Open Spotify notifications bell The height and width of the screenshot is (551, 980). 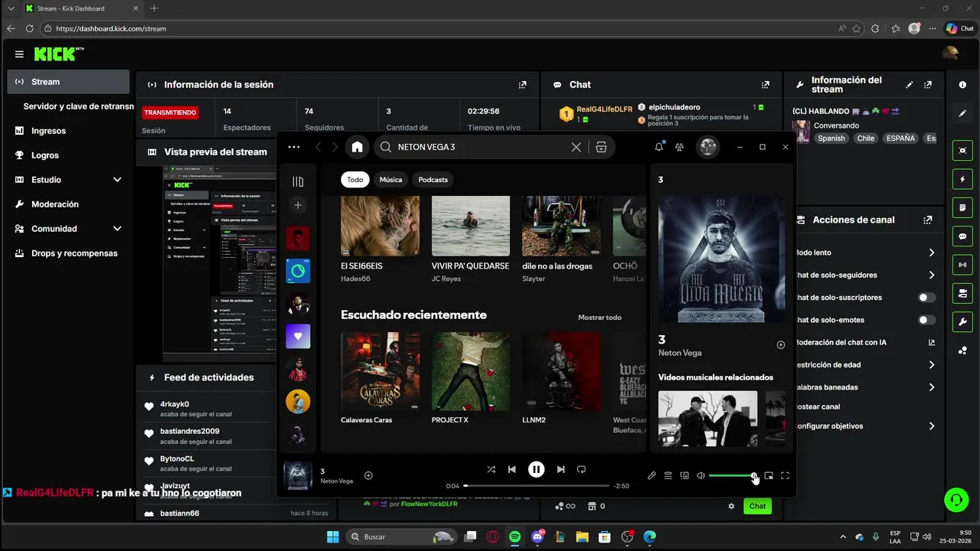(x=658, y=147)
